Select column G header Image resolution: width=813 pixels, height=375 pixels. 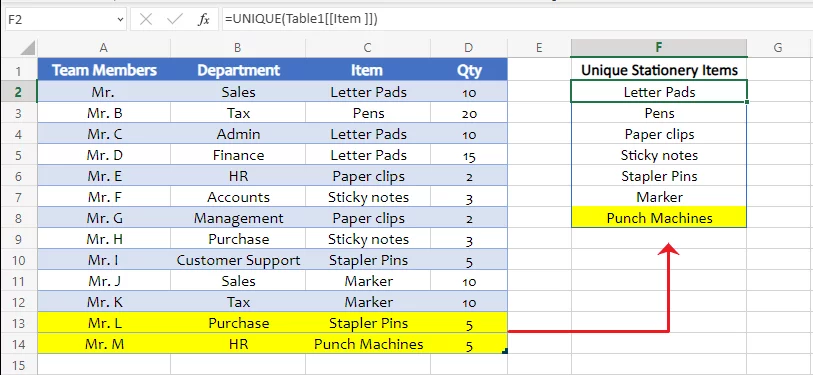pyautogui.click(x=778, y=48)
